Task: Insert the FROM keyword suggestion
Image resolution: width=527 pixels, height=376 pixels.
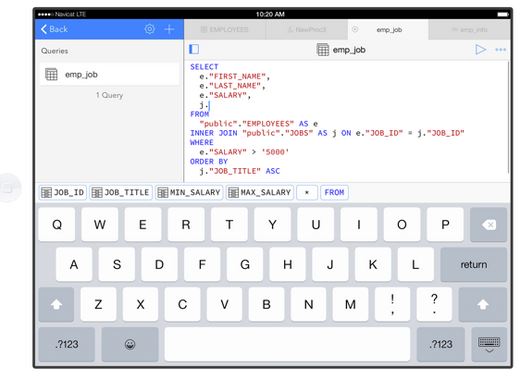Action: (334, 193)
